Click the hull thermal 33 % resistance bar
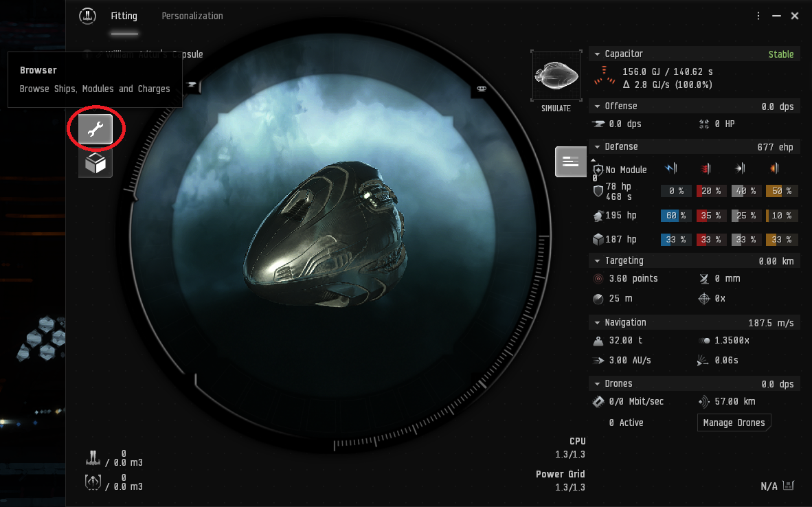 (711, 239)
